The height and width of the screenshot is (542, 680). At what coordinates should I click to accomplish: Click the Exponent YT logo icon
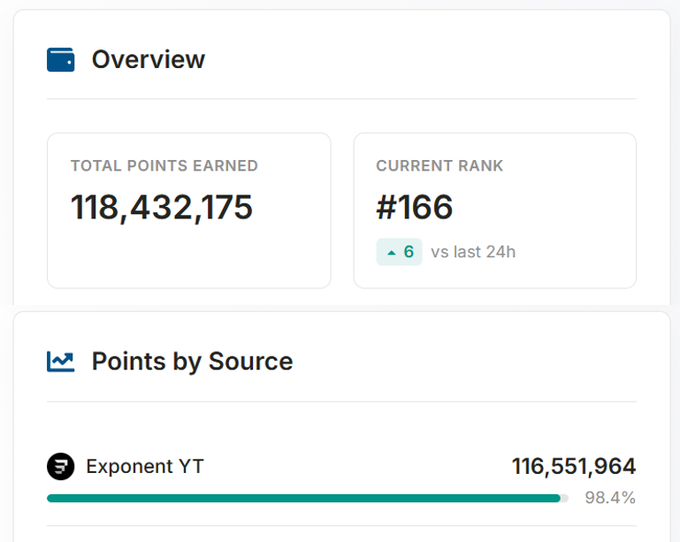click(61, 467)
